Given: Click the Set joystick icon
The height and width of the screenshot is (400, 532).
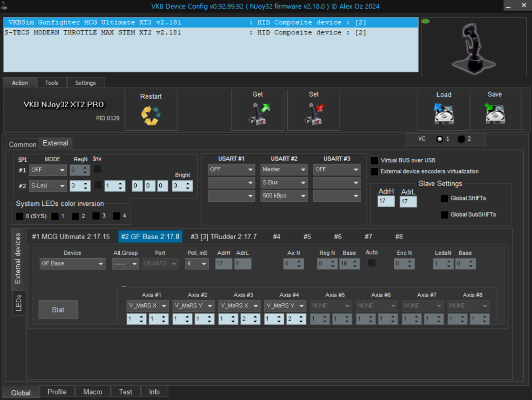Looking at the screenshot, I should tap(314, 115).
